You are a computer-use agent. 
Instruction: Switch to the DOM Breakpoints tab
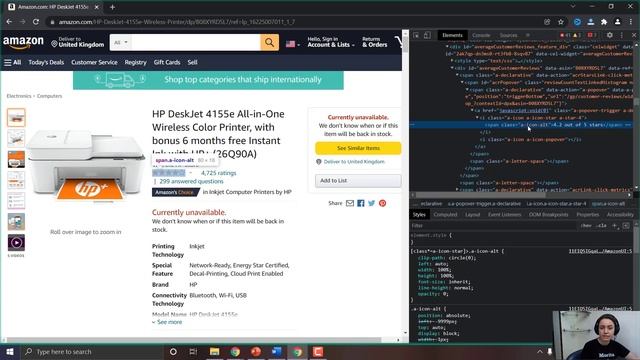point(549,215)
